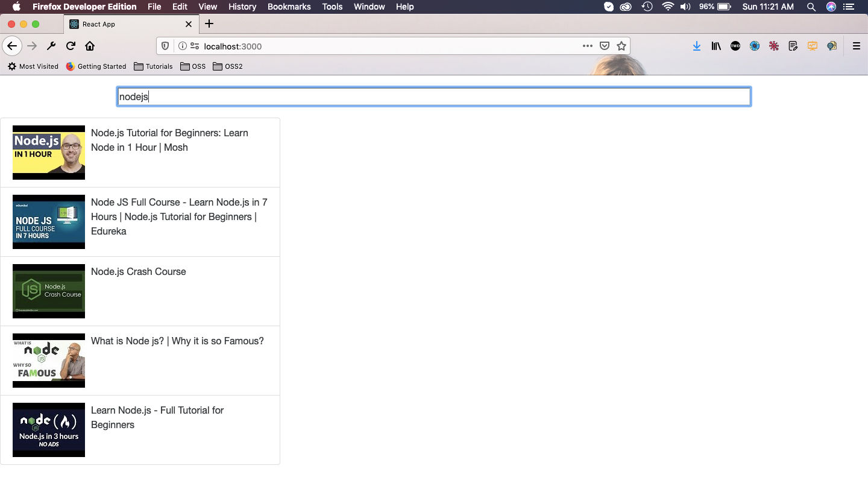This screenshot has width=868, height=489.
Task: Open the Getting Started bookmark
Action: click(x=96, y=66)
